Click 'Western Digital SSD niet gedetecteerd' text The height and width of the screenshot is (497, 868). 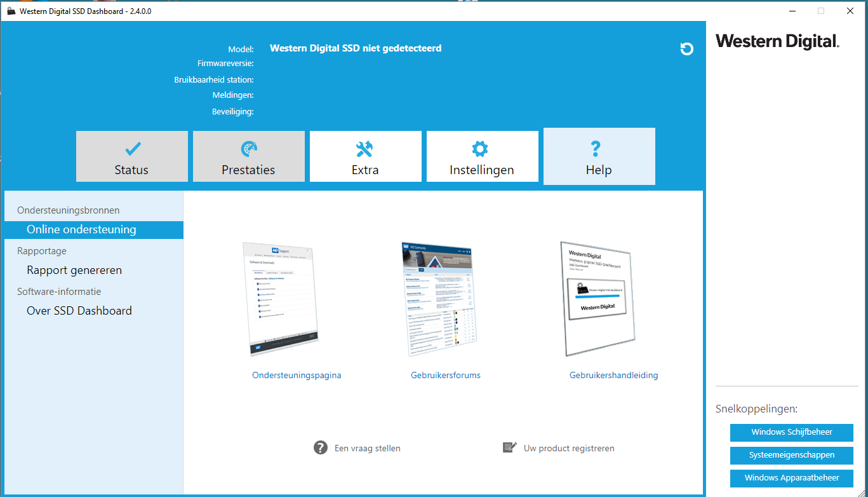pyautogui.click(x=356, y=48)
